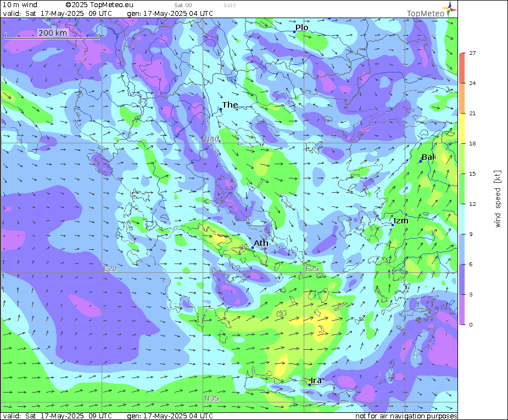Click the E20 longitude label
508x420 pixels.
click(x=110, y=269)
